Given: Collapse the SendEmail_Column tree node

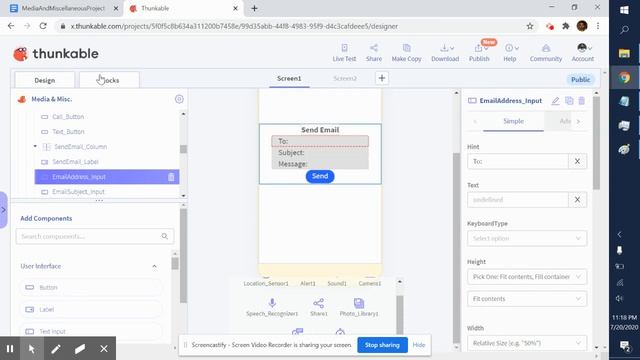Looking at the screenshot, I should pos(35,146).
